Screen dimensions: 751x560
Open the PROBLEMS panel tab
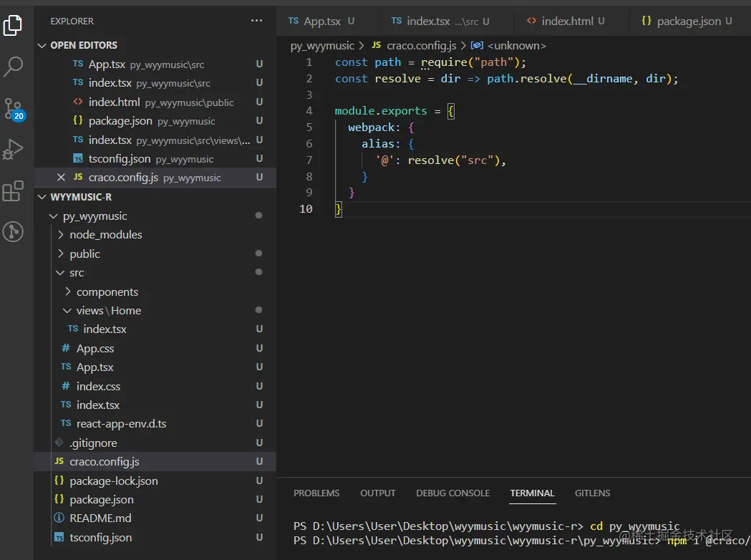click(x=316, y=493)
